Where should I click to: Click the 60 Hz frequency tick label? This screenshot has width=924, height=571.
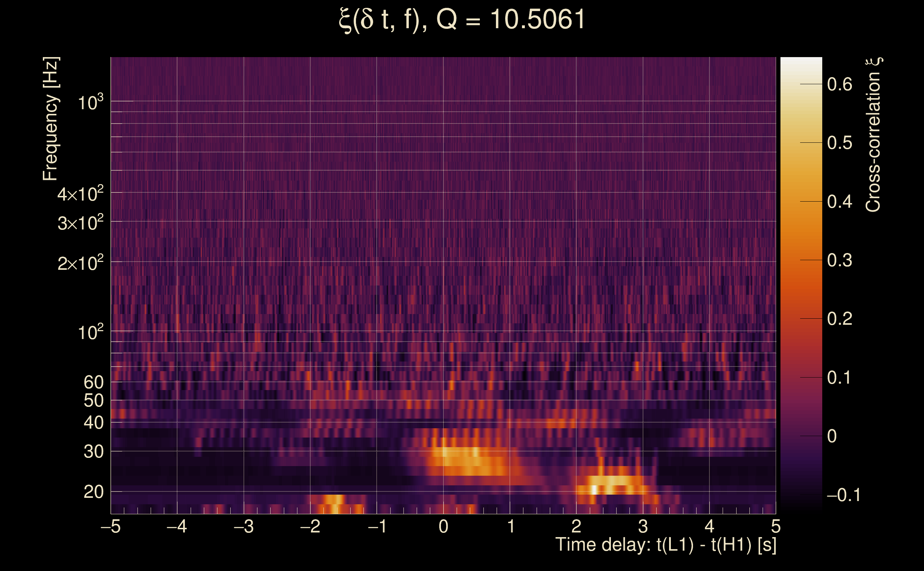(x=93, y=382)
